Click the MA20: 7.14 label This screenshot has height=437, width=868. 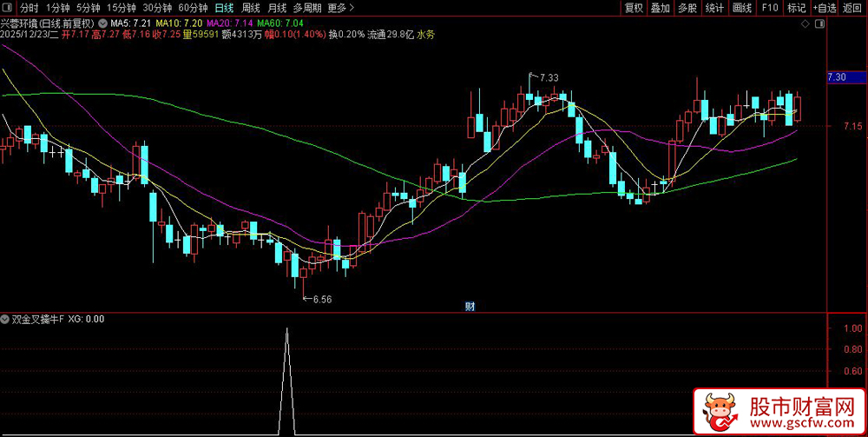230,23
